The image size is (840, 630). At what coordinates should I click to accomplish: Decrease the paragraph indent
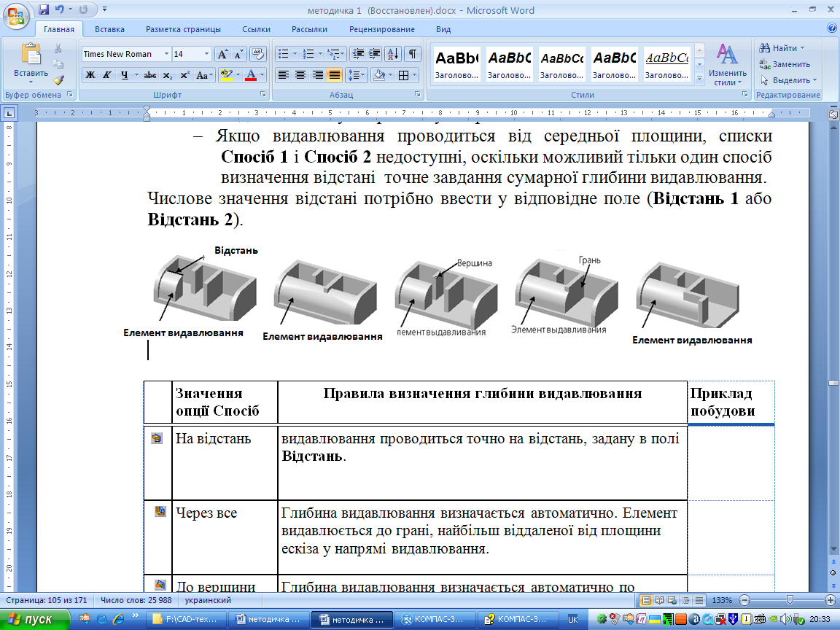click(359, 54)
